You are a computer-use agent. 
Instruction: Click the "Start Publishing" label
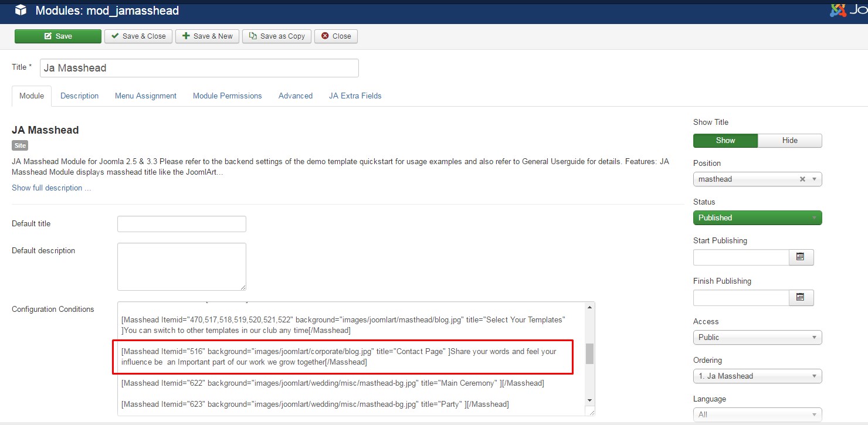[x=720, y=241]
